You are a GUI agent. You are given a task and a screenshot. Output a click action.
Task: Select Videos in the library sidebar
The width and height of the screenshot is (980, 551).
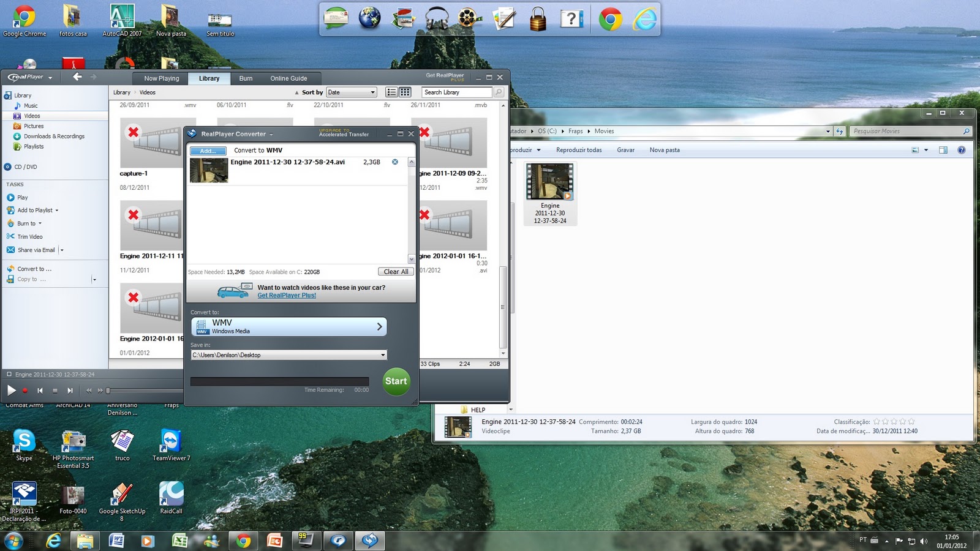click(x=32, y=116)
